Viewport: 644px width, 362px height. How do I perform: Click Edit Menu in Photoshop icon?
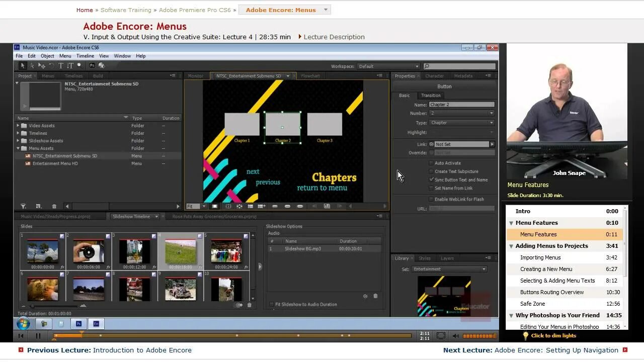point(92,65)
